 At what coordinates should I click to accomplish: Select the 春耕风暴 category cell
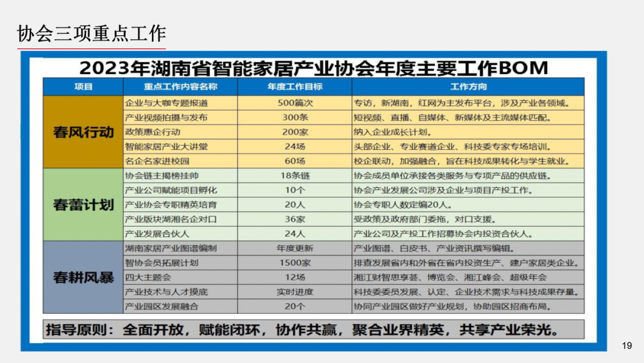coord(83,278)
